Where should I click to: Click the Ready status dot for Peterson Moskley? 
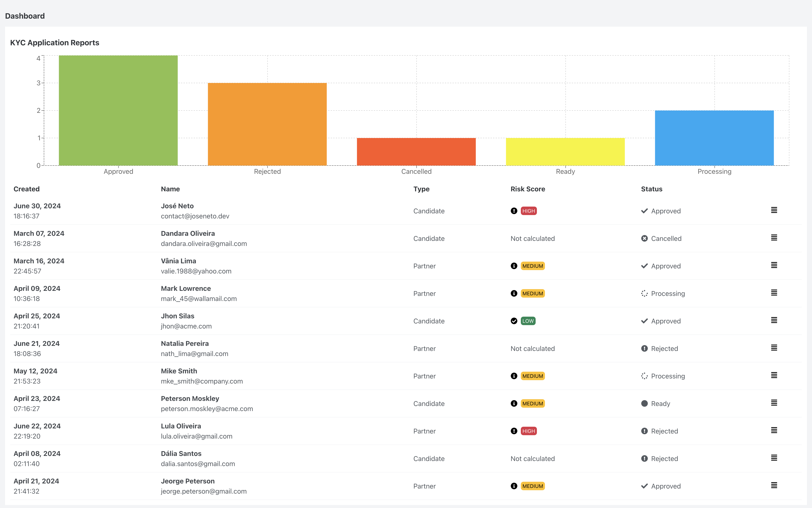[644, 404]
